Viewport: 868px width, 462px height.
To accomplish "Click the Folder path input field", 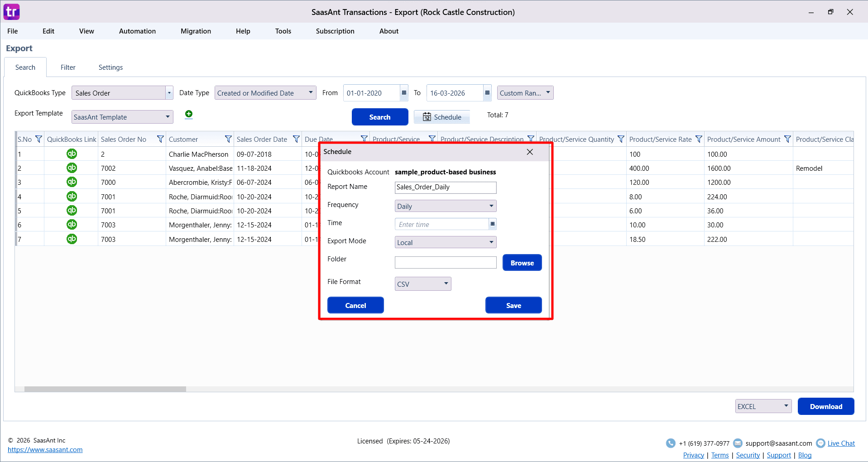I will [446, 262].
